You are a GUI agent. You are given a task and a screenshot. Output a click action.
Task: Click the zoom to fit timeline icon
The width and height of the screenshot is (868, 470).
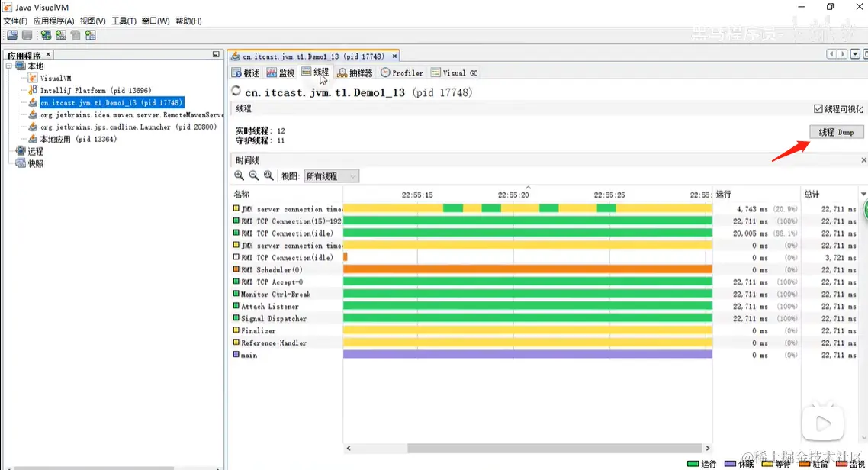coord(268,175)
